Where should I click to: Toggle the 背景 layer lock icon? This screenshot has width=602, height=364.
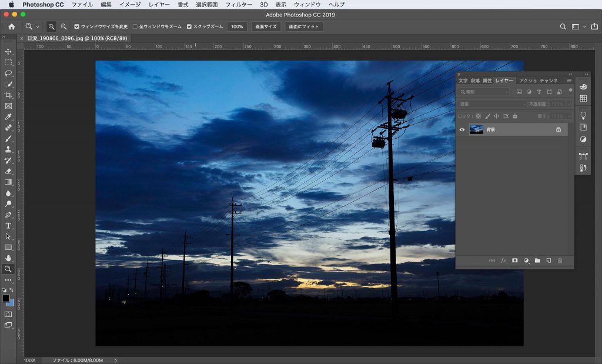click(x=558, y=130)
